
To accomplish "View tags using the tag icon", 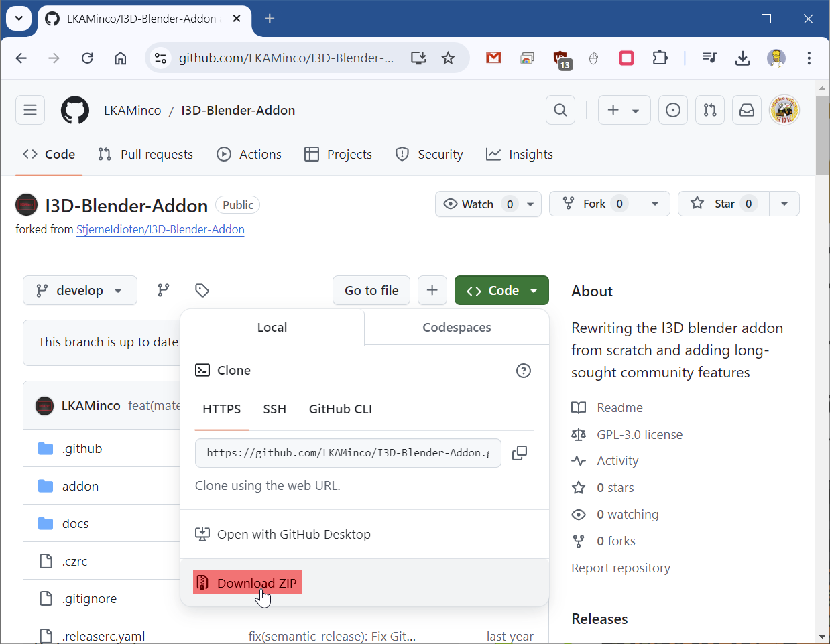I will 202,290.
